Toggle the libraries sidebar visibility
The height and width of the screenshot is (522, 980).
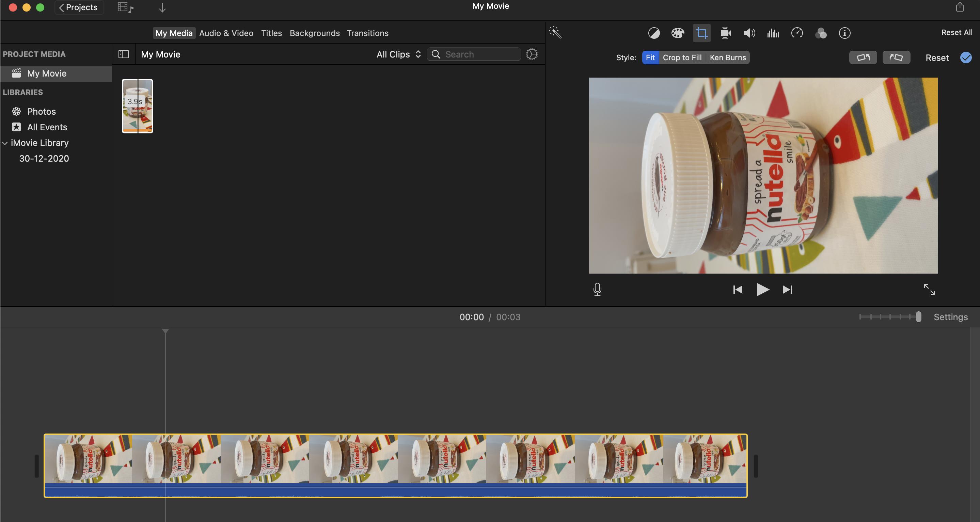(x=124, y=54)
